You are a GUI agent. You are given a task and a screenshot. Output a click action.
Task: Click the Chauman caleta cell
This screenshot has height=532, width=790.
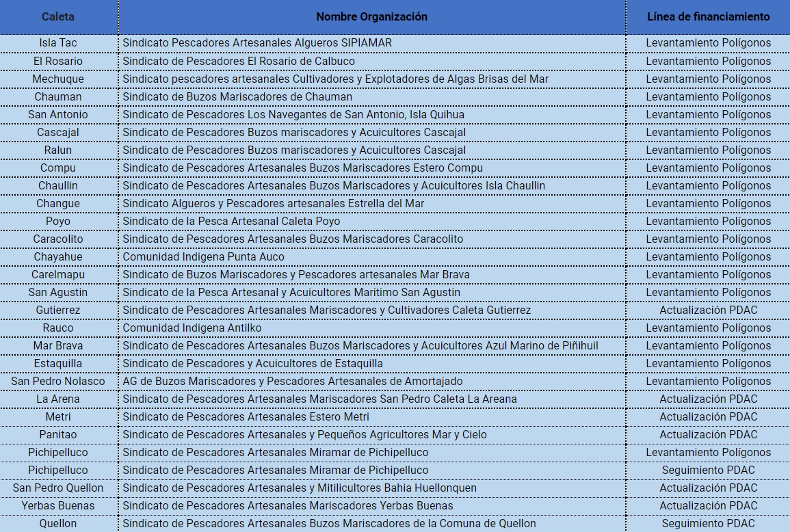pos(58,96)
